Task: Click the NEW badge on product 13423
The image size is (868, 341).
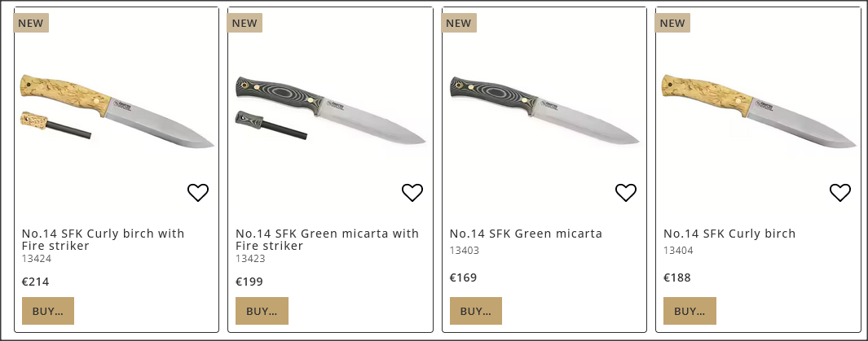Action: click(245, 23)
